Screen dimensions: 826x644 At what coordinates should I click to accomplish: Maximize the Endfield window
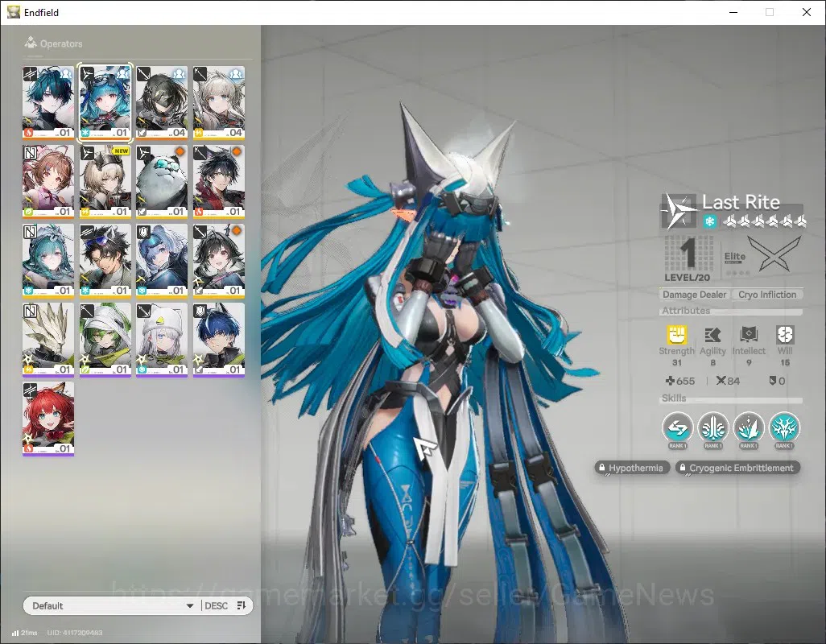(x=770, y=12)
